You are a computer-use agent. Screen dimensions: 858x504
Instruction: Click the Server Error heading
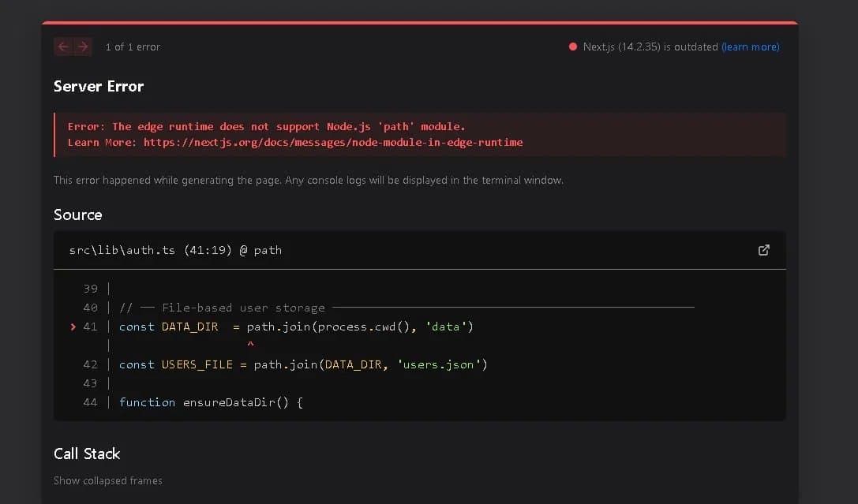point(99,87)
